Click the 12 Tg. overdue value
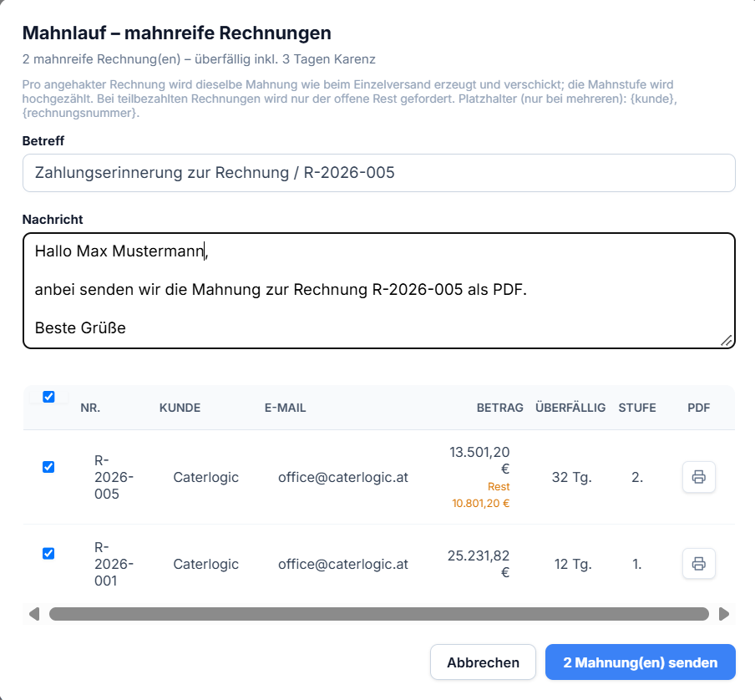This screenshot has height=700, width=755. click(x=572, y=564)
